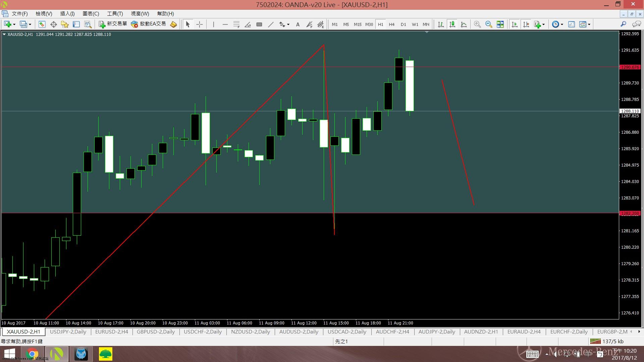This screenshot has width=644, height=362.
Task: Open Chrome from the taskbar
Action: coord(33,354)
